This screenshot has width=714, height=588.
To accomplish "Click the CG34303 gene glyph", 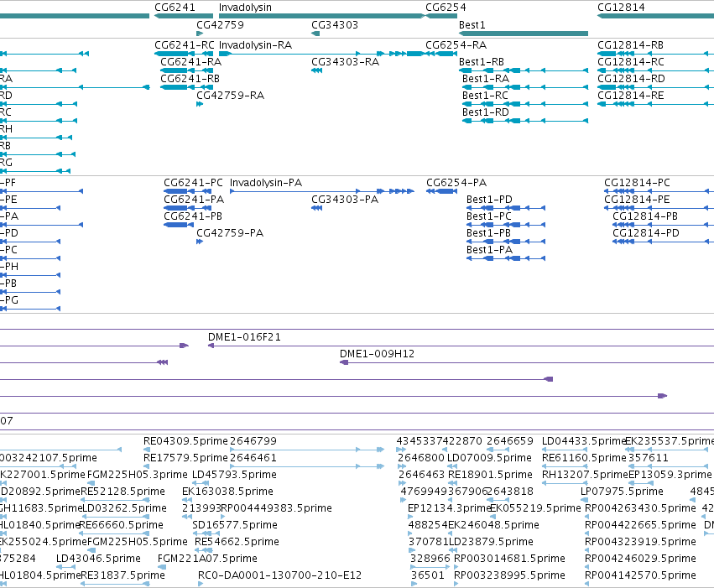I will click(x=315, y=34).
